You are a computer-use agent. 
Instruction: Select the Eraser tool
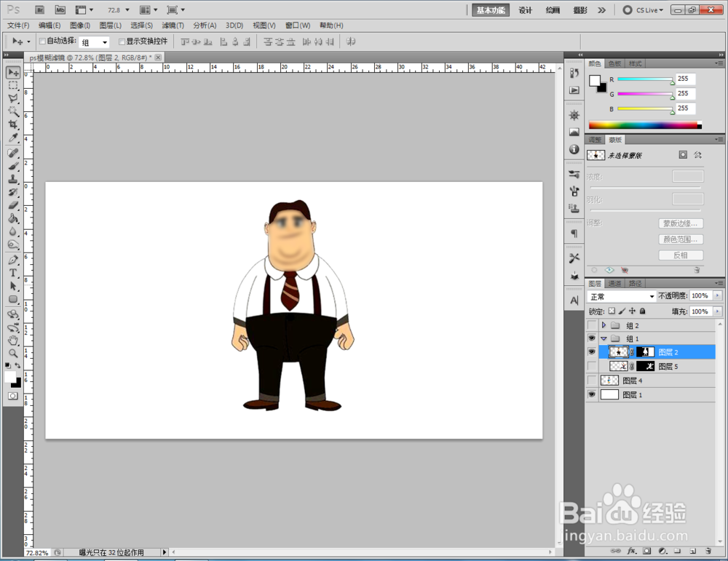pyautogui.click(x=13, y=205)
